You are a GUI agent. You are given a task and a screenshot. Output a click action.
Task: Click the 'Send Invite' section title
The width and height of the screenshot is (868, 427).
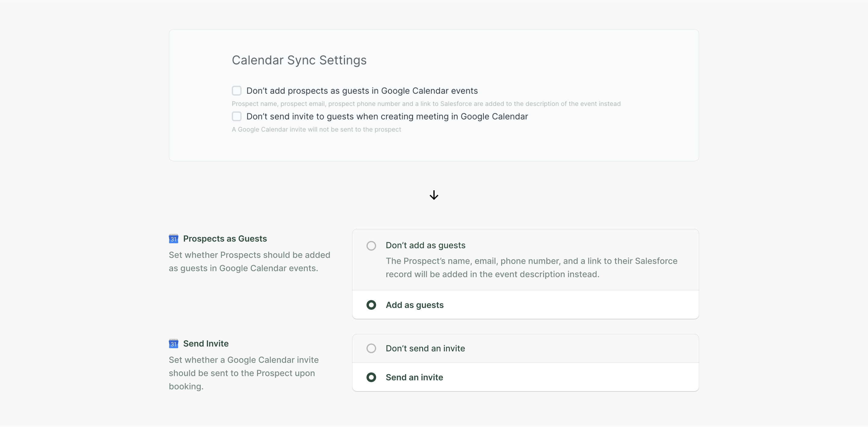[x=206, y=343]
